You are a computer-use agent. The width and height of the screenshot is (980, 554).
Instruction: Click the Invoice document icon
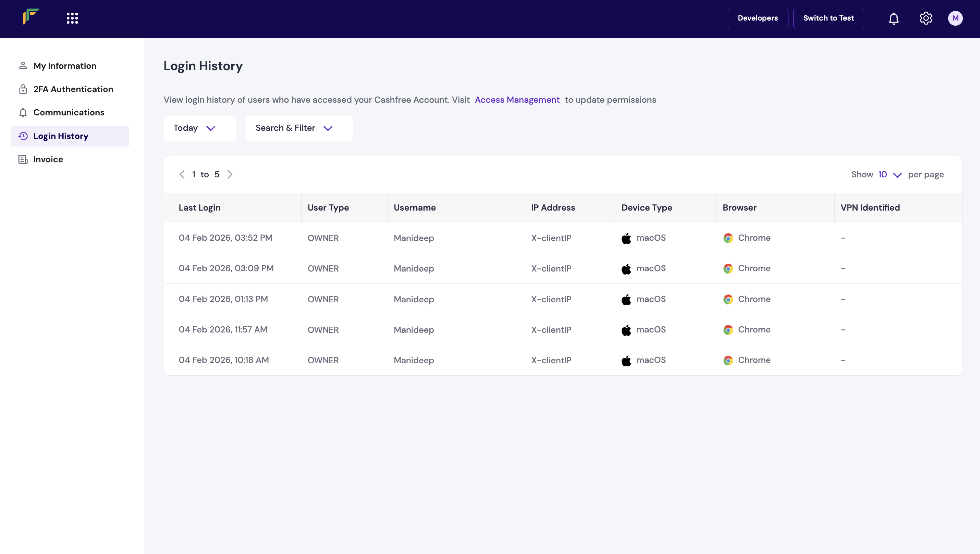coord(23,160)
